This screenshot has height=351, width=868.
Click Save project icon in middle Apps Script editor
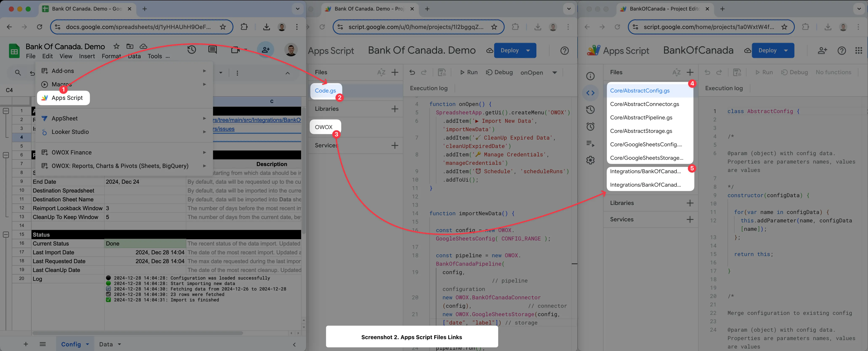click(x=442, y=72)
